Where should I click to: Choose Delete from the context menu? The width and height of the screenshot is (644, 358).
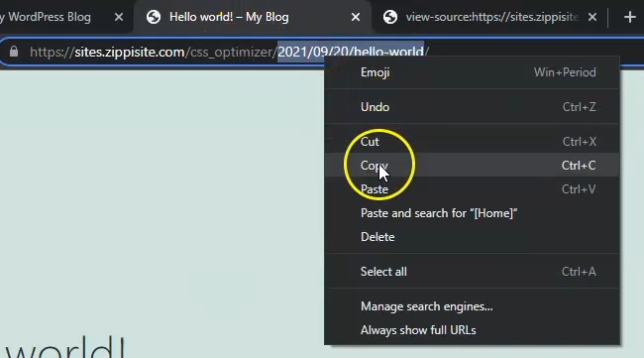(x=472, y=237)
